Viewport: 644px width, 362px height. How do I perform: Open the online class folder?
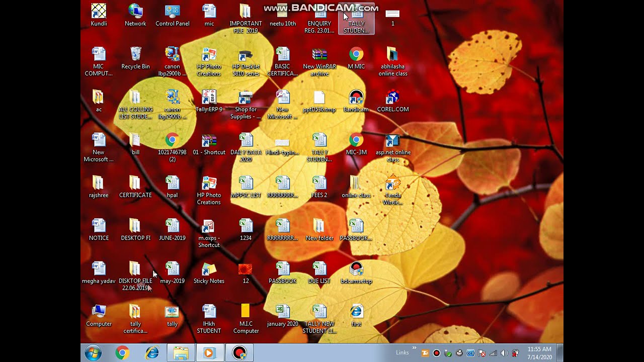pos(356,187)
